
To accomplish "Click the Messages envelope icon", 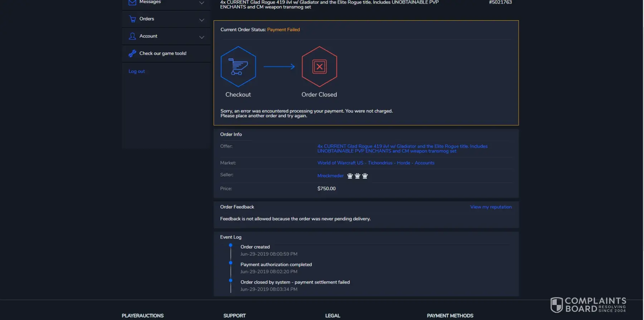I will [x=132, y=3].
